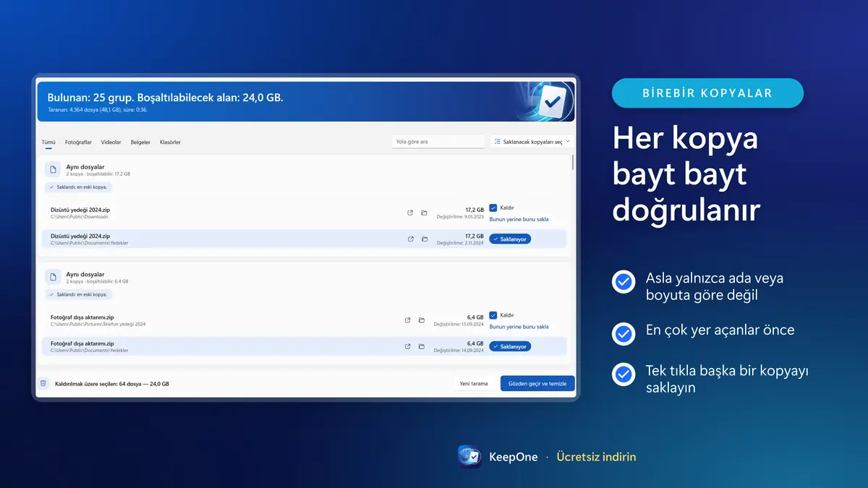Image resolution: width=868 pixels, height=488 pixels.
Task: Open the Videolar tab
Action: click(111, 142)
